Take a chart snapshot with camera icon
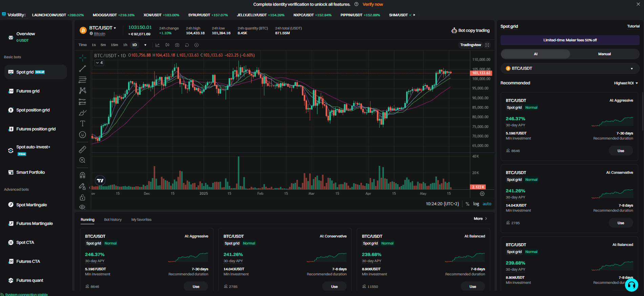This screenshot has width=644, height=296. (x=177, y=45)
